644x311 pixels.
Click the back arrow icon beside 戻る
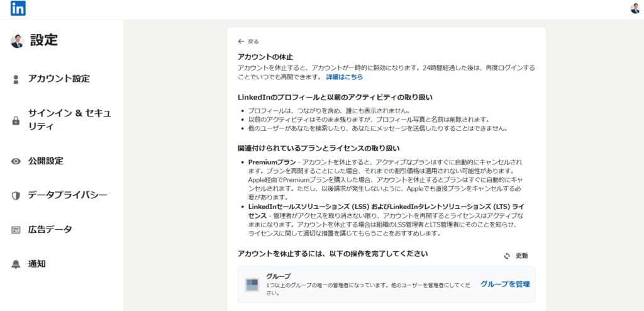coord(241,42)
